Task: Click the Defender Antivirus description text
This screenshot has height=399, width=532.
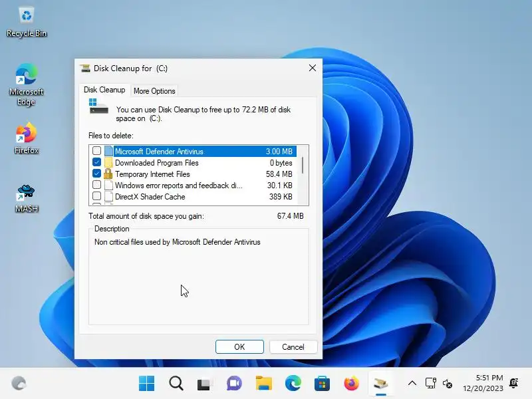Action: 178,242
